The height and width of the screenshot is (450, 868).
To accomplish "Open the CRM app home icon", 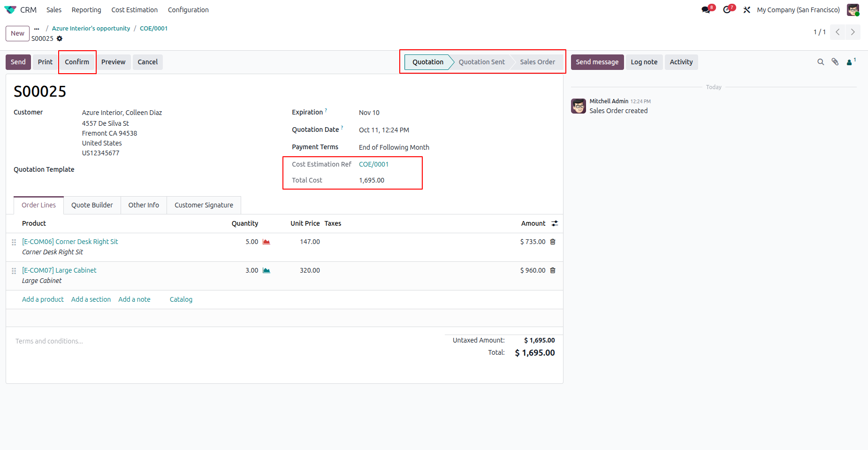I will [x=10, y=10].
